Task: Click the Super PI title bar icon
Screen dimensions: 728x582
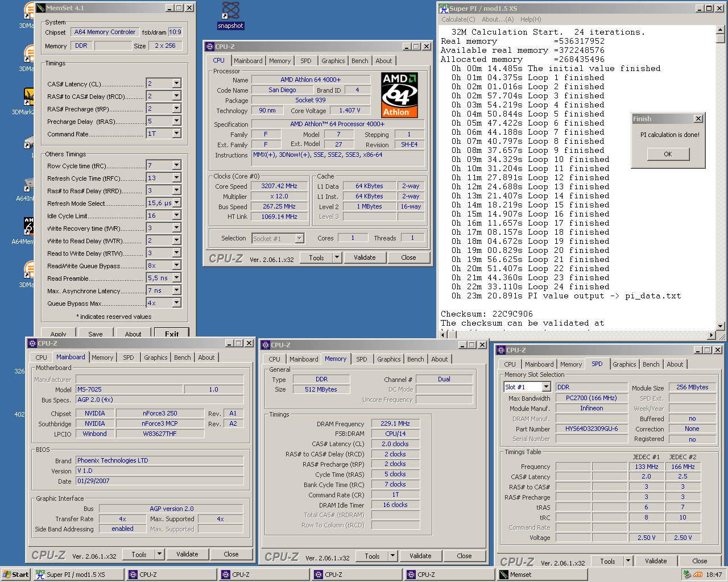Action: (444, 8)
